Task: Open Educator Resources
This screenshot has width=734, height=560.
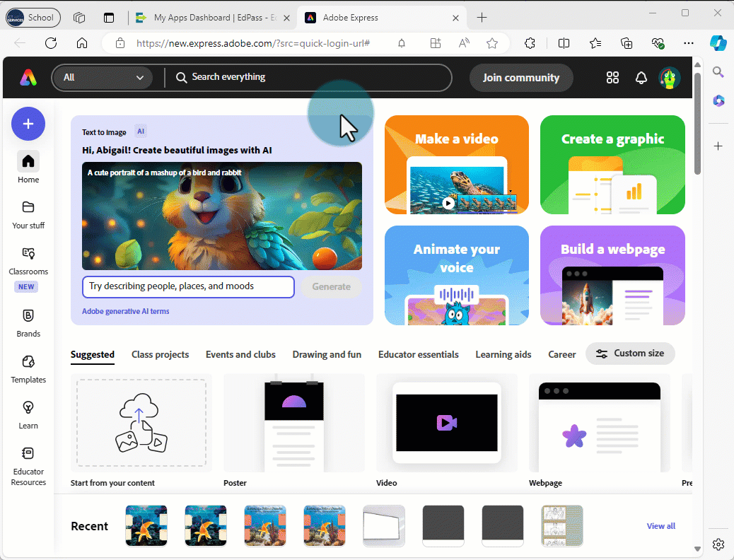Action: (28, 466)
